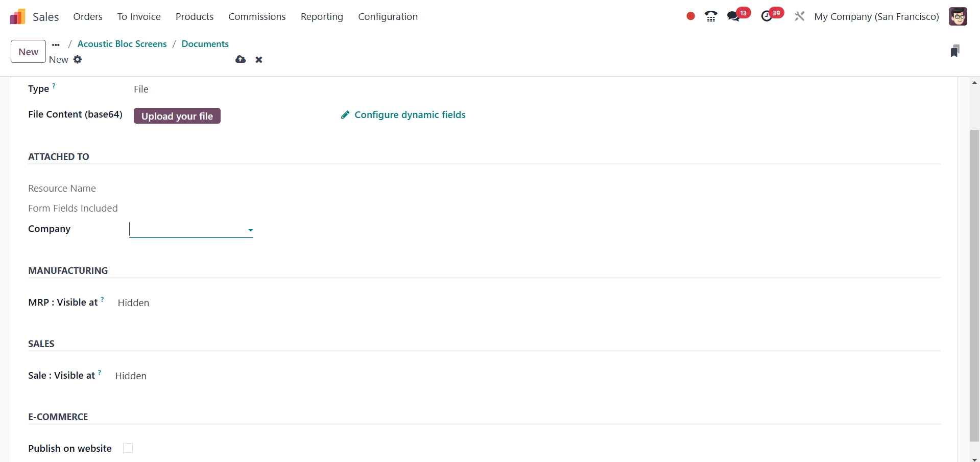The height and width of the screenshot is (462, 980).
Task: Show help tooltip for MRP Visible at
Action: click(102, 299)
